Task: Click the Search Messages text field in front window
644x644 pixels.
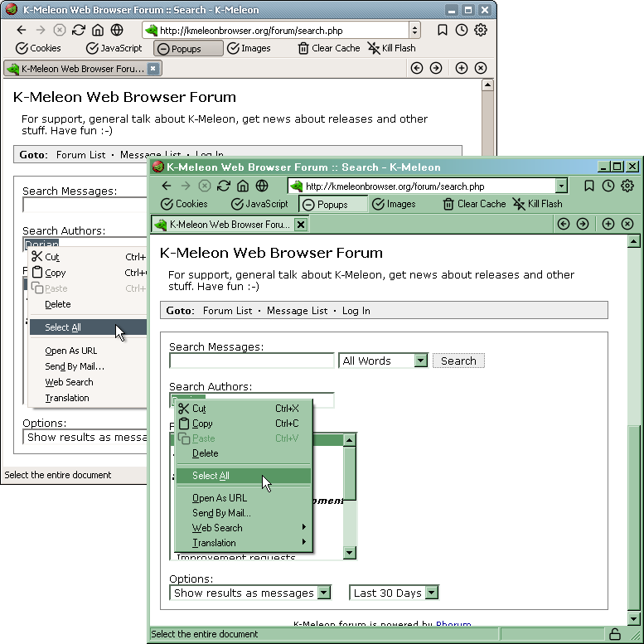Action: point(251,361)
